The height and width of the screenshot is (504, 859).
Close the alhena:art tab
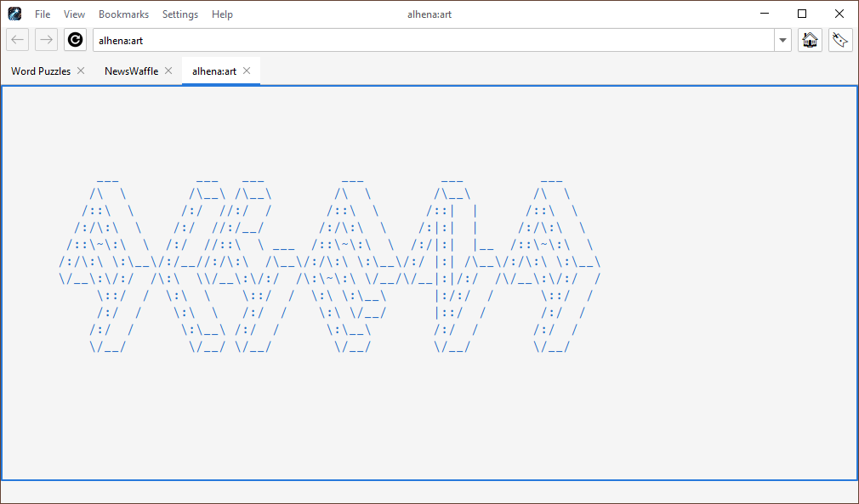247,71
